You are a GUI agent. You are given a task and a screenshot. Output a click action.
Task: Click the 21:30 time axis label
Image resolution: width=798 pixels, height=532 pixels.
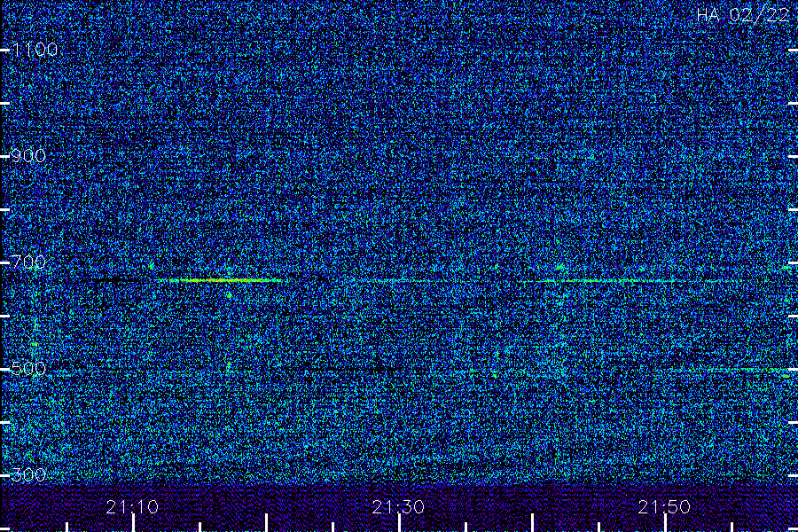[398, 507]
